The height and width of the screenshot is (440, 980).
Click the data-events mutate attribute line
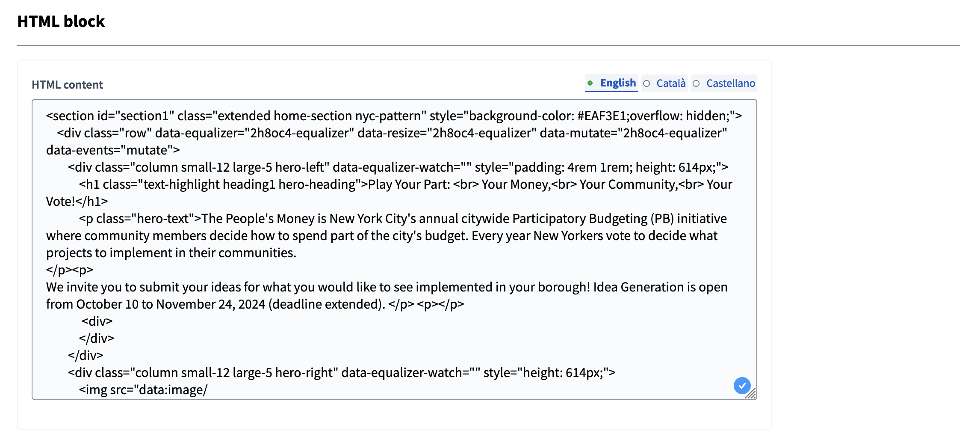point(113,150)
